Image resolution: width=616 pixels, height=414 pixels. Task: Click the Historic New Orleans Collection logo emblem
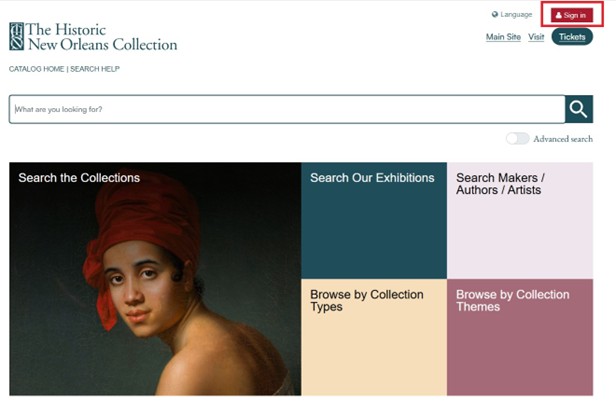[17, 37]
